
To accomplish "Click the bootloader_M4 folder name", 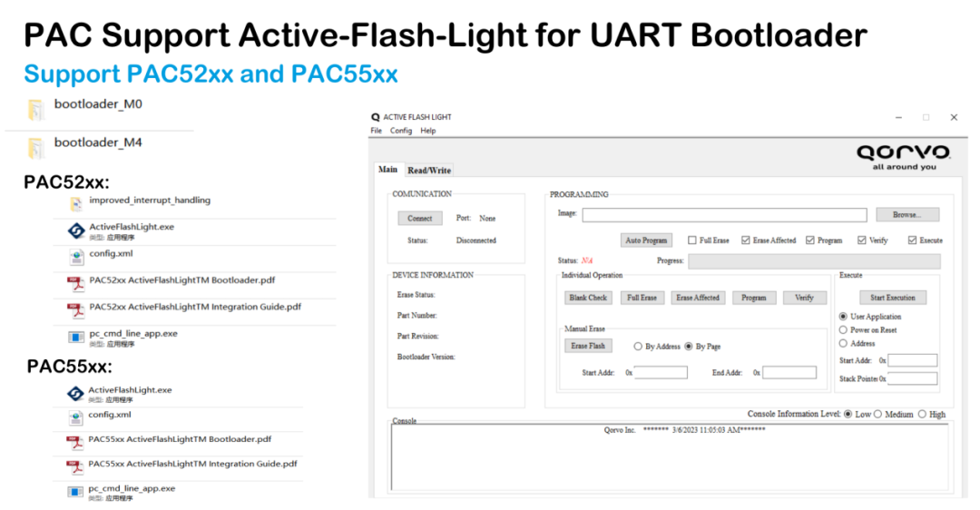I will click(98, 142).
